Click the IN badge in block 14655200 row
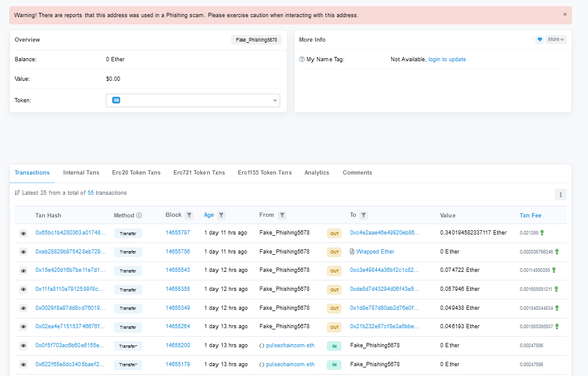 click(334, 346)
